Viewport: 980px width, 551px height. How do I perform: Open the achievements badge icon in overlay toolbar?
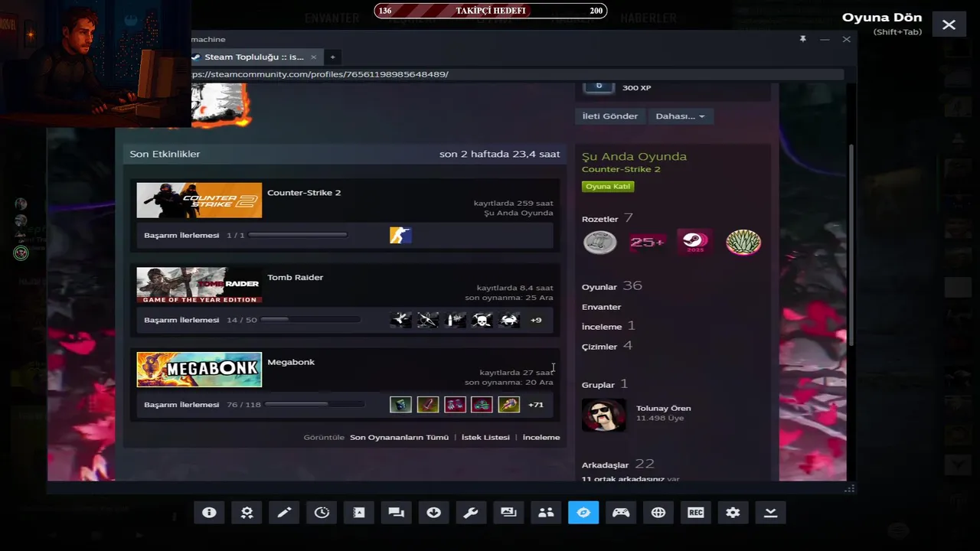coord(247,513)
